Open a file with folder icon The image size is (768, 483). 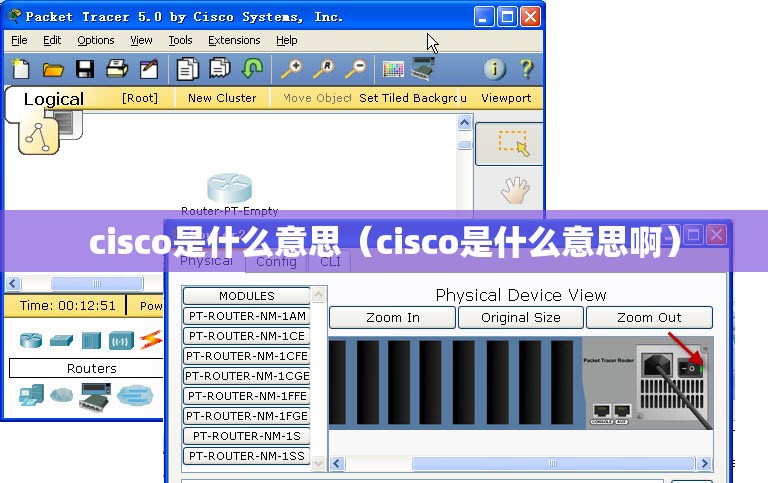click(x=53, y=70)
